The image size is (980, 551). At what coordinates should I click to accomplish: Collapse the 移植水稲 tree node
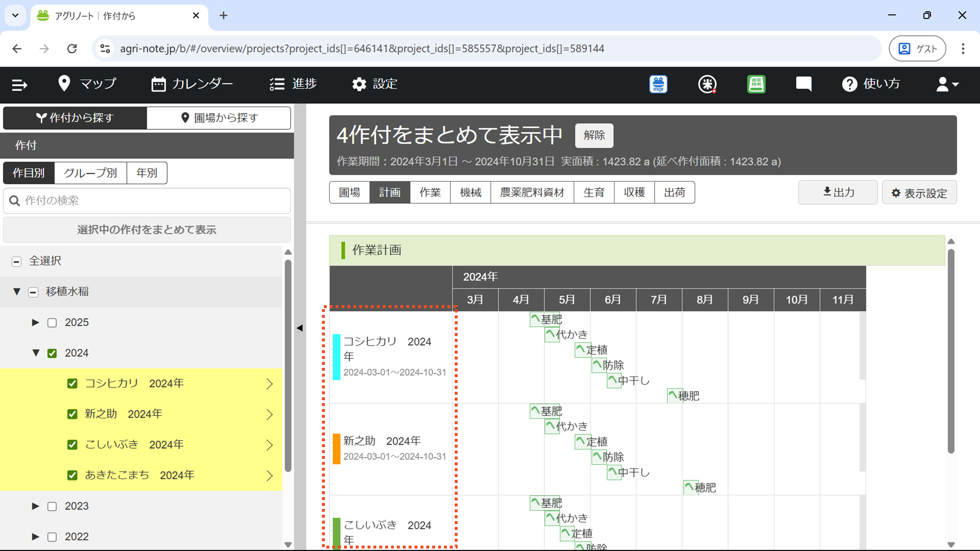coord(17,292)
